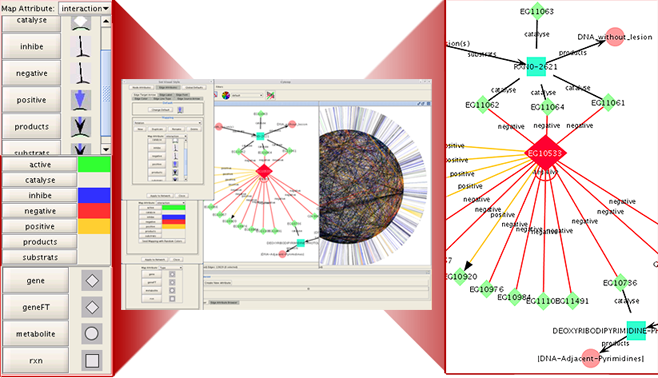Click scroll up arrow in arrow list
Screen dimensions: 658x378
106,21
